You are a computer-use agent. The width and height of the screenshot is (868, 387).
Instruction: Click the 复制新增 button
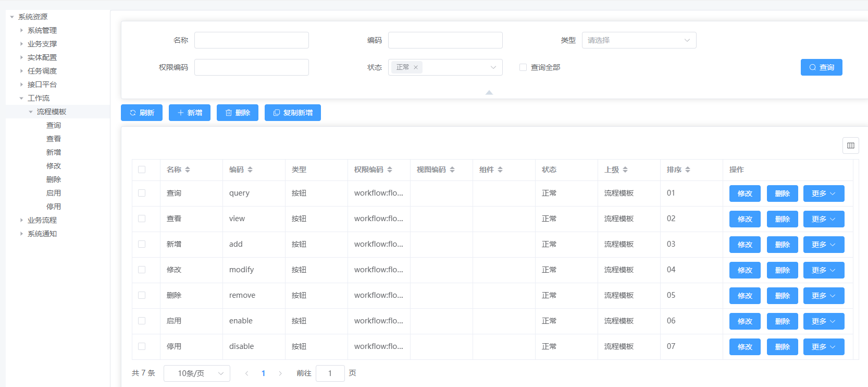click(293, 113)
